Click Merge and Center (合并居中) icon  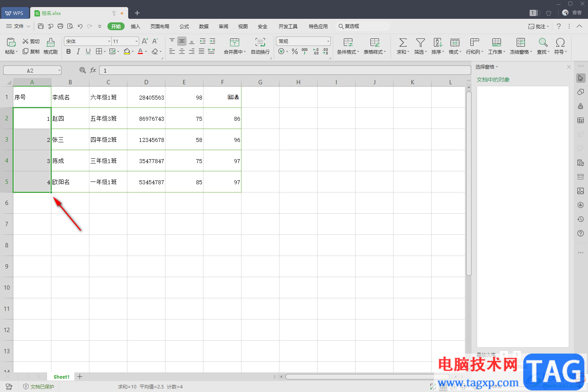pos(234,42)
